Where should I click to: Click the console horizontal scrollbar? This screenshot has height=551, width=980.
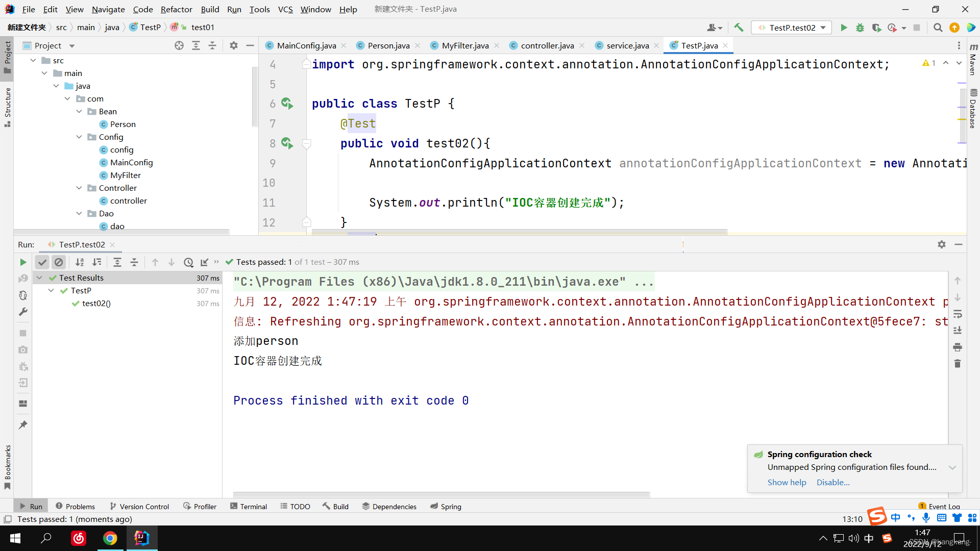click(x=441, y=494)
